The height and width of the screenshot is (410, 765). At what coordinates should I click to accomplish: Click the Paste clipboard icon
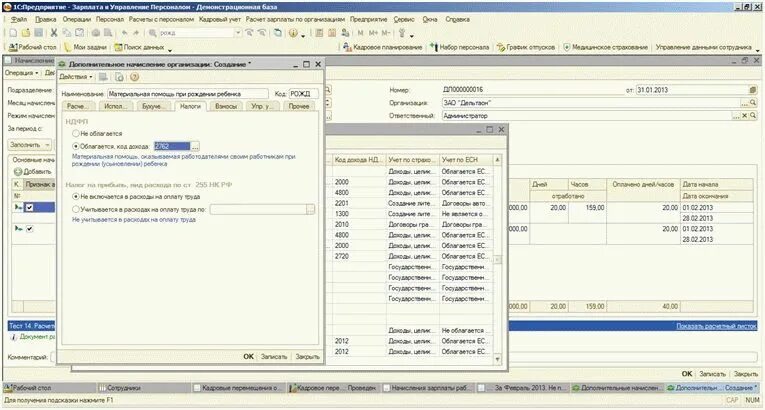coord(79,33)
